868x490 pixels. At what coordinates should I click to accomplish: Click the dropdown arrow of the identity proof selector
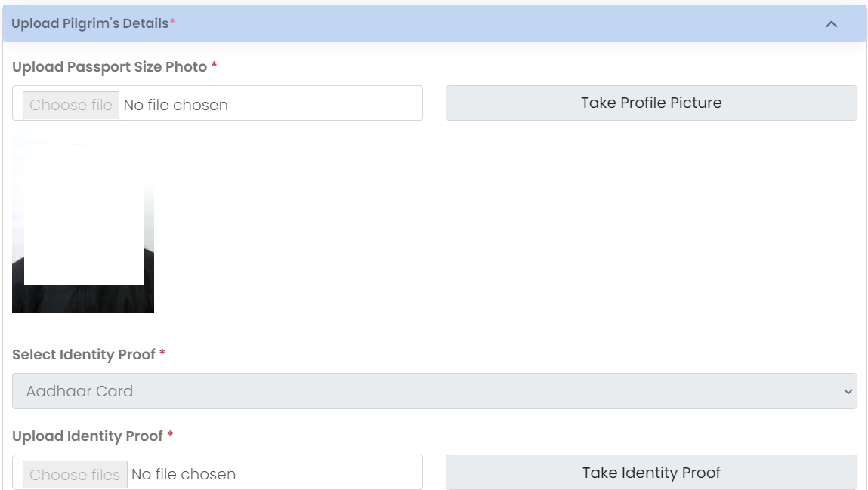click(847, 392)
